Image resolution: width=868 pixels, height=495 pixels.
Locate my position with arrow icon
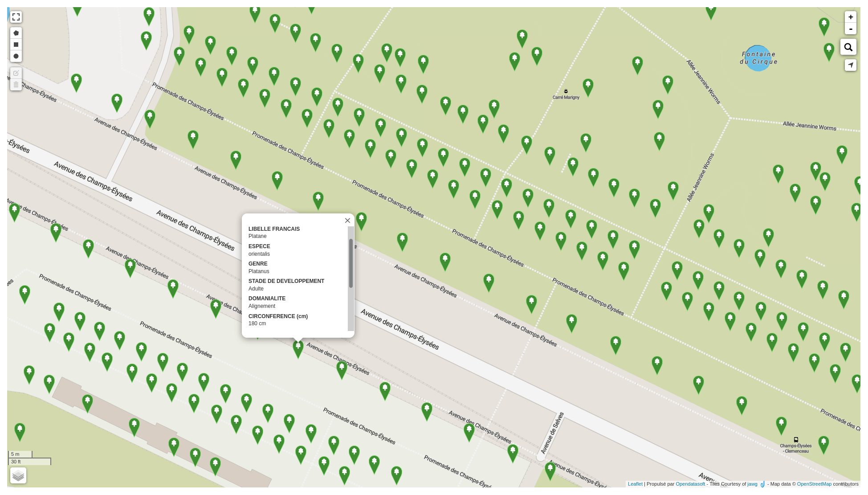click(850, 65)
